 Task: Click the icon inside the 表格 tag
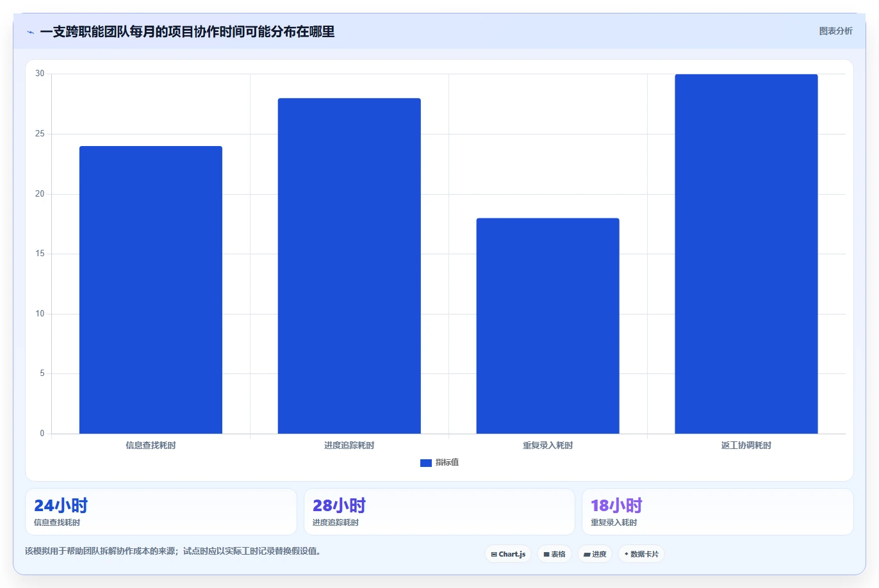coord(546,555)
